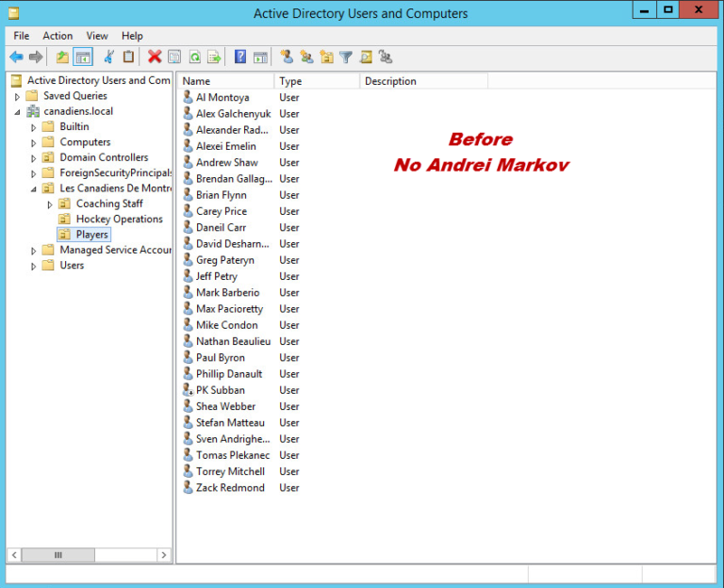This screenshot has width=724, height=588.
Task: Select user Greg Pateryn
Action: tap(225, 260)
